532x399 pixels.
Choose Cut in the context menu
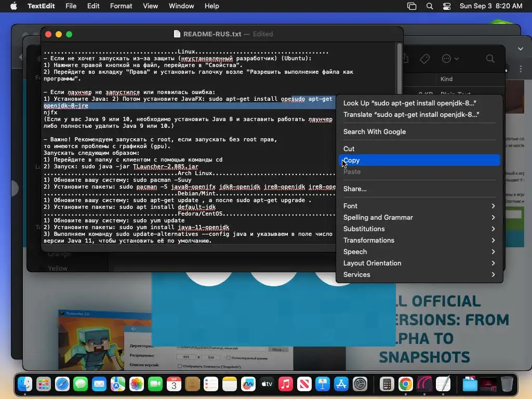(x=419, y=149)
